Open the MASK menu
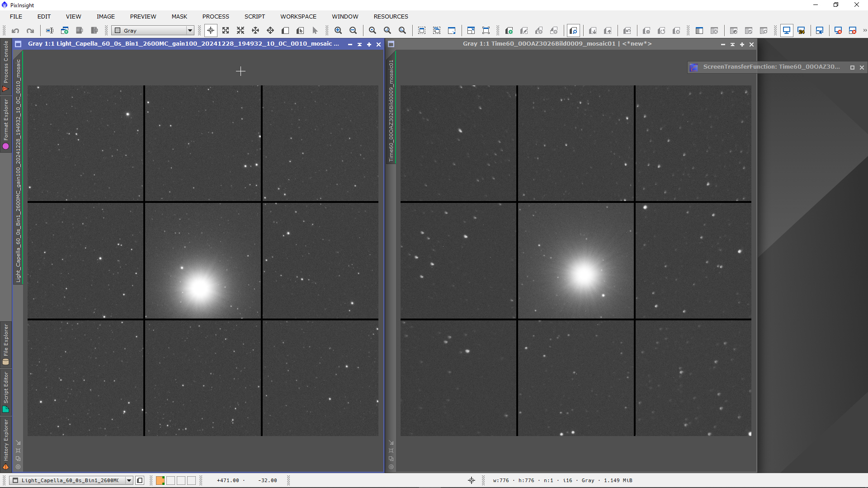Viewport: 868px width, 488px height. point(179,16)
